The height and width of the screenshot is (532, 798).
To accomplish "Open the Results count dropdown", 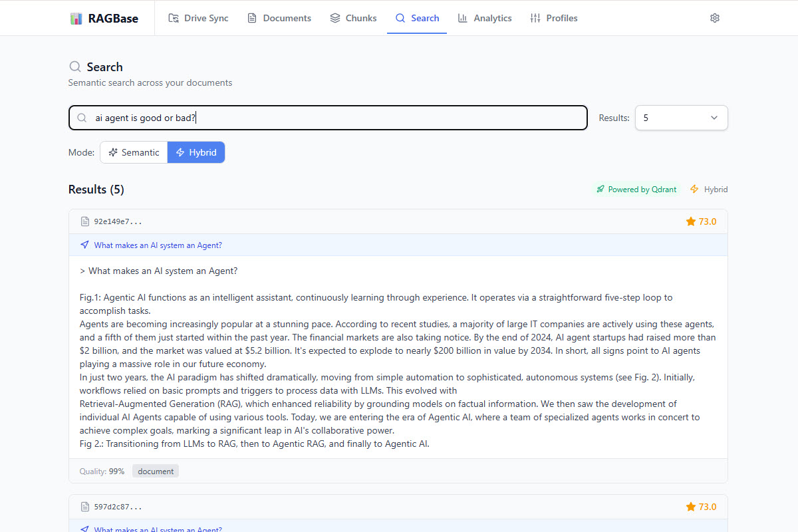I will (682, 118).
